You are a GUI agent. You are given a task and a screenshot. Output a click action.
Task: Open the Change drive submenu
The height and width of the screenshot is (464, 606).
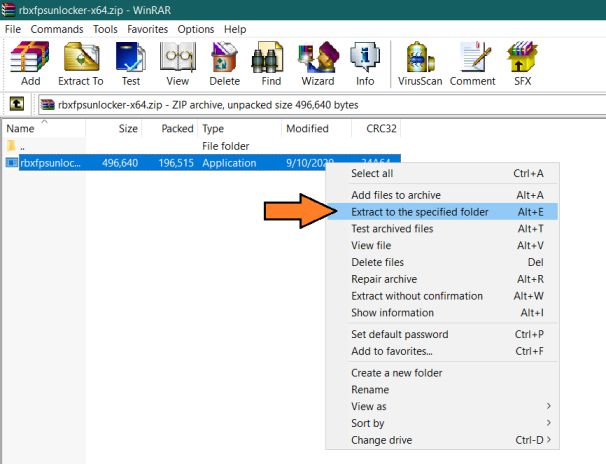tap(451, 440)
